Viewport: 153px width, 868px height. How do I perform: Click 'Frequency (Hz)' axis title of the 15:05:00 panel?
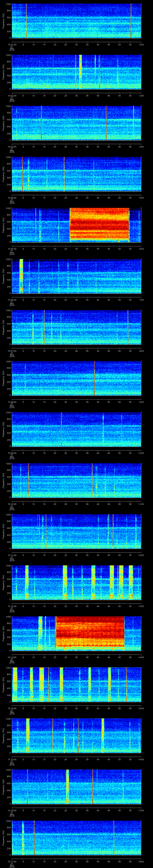pyautogui.click(x=3, y=225)
